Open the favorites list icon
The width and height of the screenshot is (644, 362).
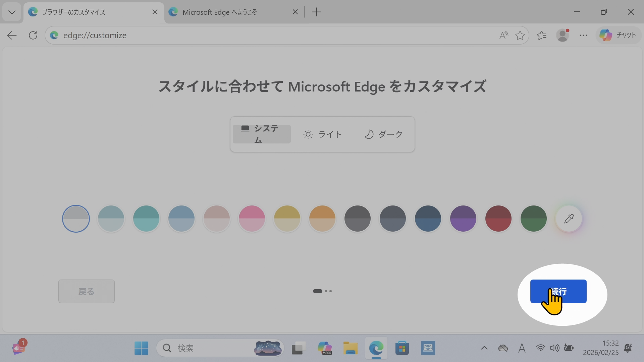(x=542, y=35)
